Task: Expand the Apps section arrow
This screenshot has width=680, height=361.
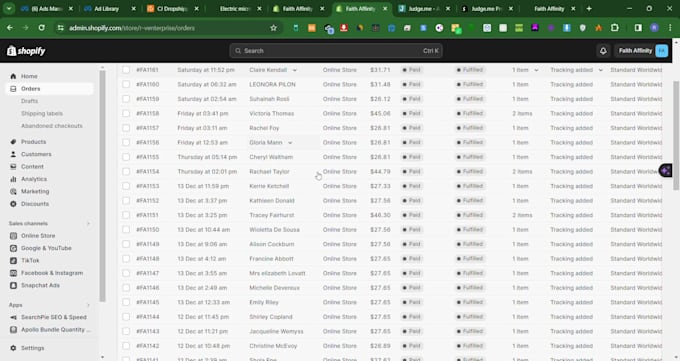Action: 88,305
